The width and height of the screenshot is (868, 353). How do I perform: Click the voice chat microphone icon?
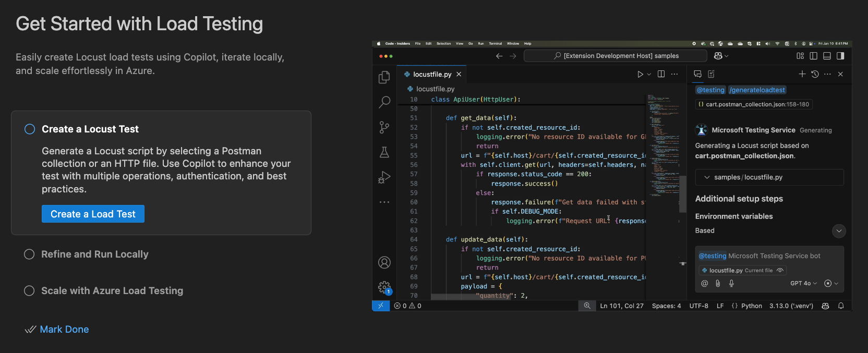(731, 283)
